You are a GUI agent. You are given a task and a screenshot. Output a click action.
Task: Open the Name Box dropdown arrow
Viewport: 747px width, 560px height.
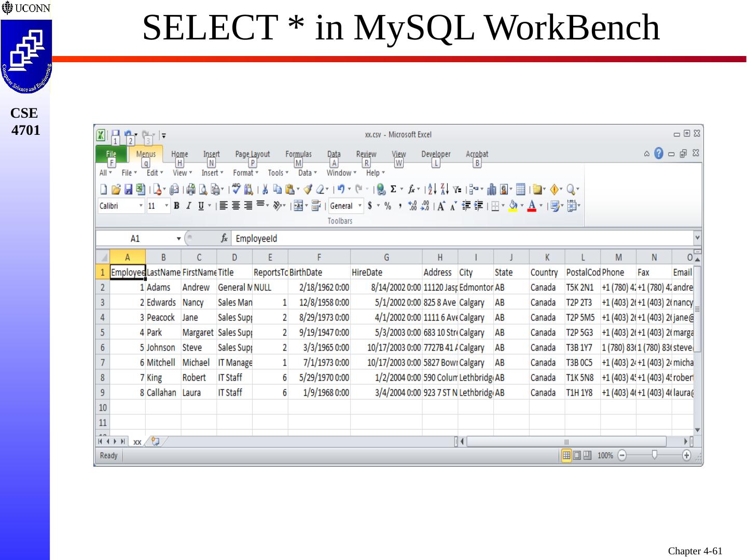click(178, 239)
